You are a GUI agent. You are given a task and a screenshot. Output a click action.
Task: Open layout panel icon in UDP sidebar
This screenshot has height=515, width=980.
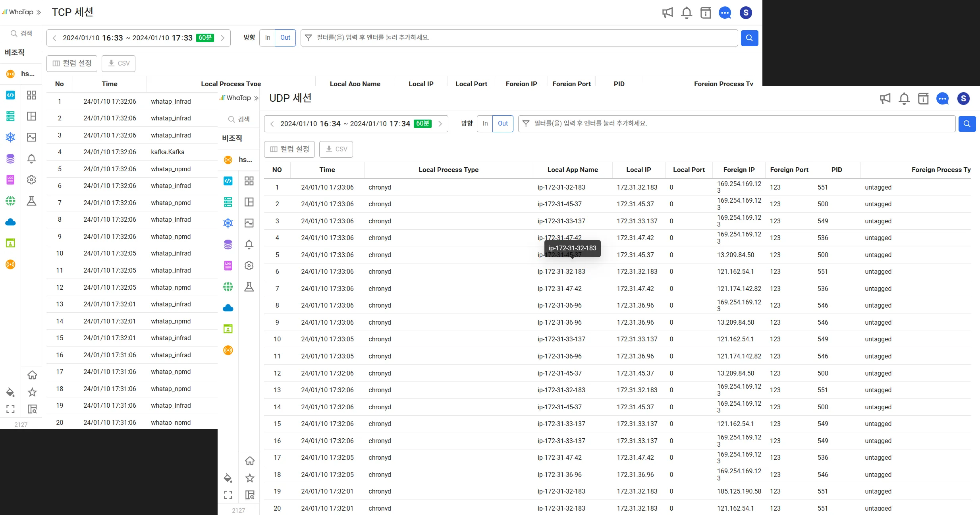(x=249, y=202)
